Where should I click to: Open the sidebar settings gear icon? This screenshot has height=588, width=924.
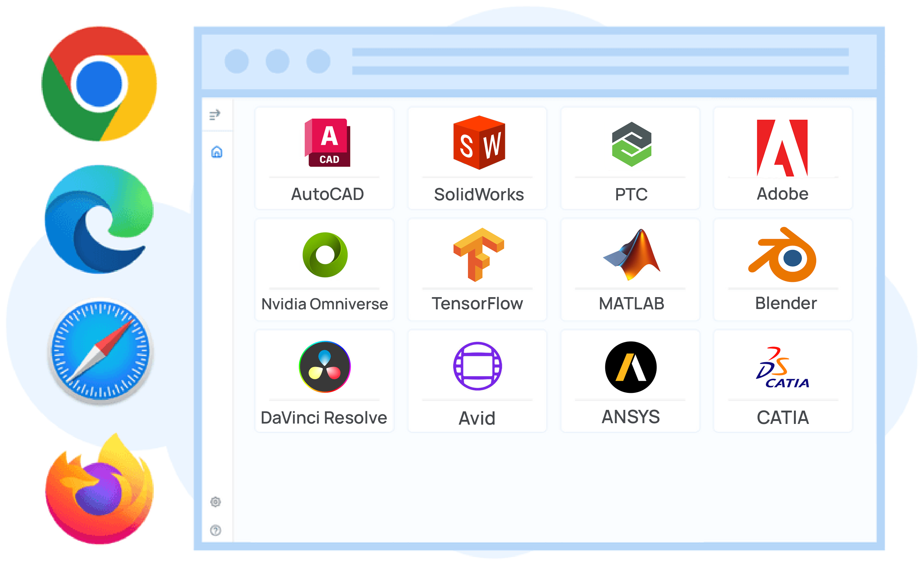click(215, 502)
